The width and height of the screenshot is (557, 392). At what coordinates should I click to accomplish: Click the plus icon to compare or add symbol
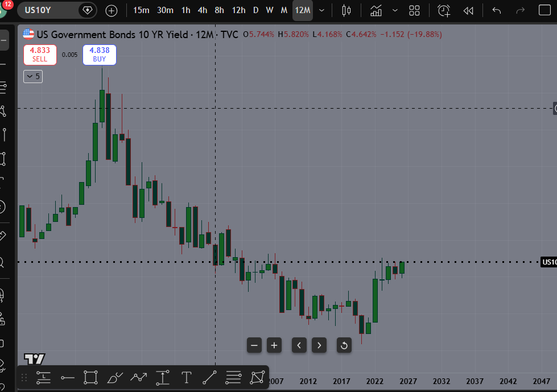click(112, 11)
